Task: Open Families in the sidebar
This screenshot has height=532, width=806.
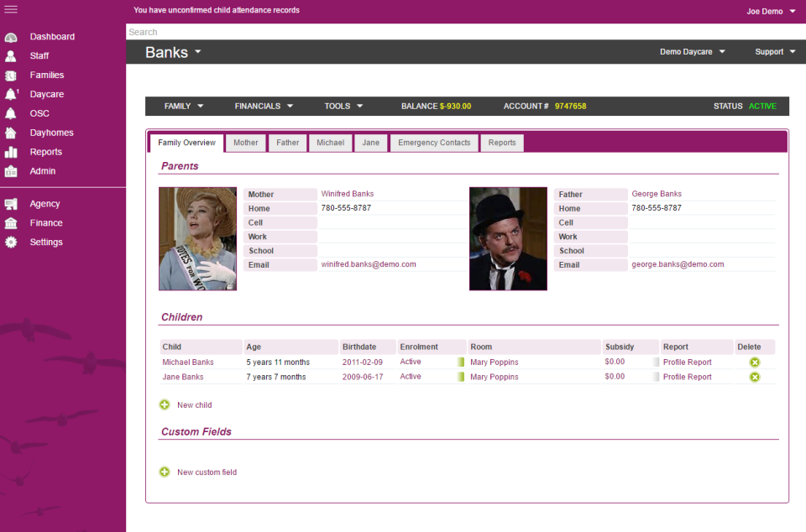Action: tap(47, 76)
